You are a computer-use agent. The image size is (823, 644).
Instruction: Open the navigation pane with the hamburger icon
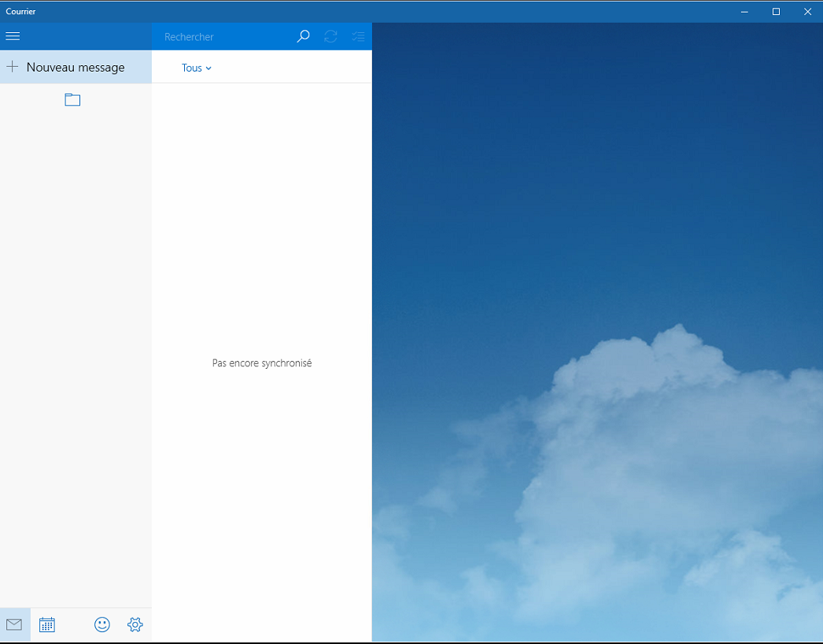(13, 36)
